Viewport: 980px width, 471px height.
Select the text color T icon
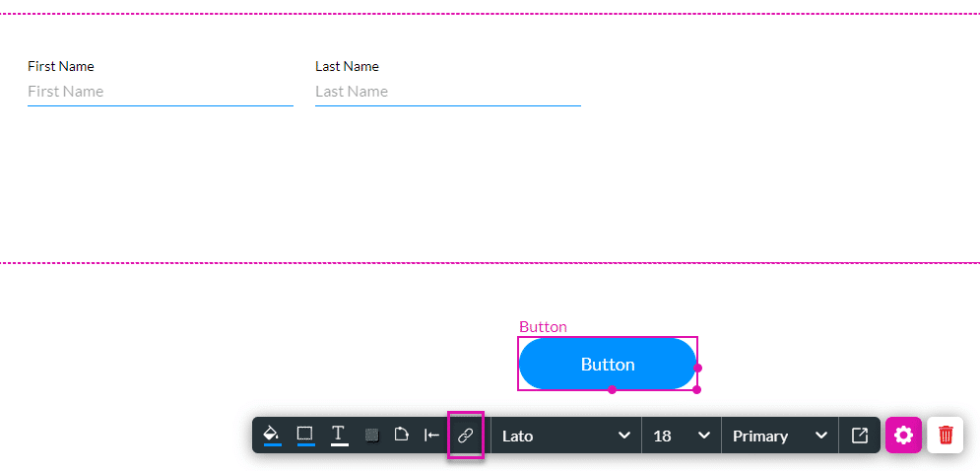pos(339,435)
